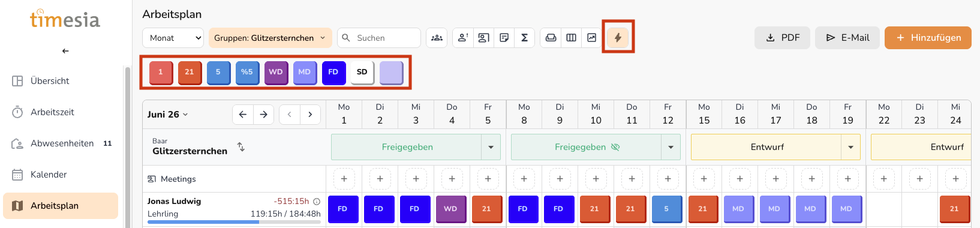Screen dimensions: 980x228
Task: Click the group people icon
Action: (x=437, y=38)
